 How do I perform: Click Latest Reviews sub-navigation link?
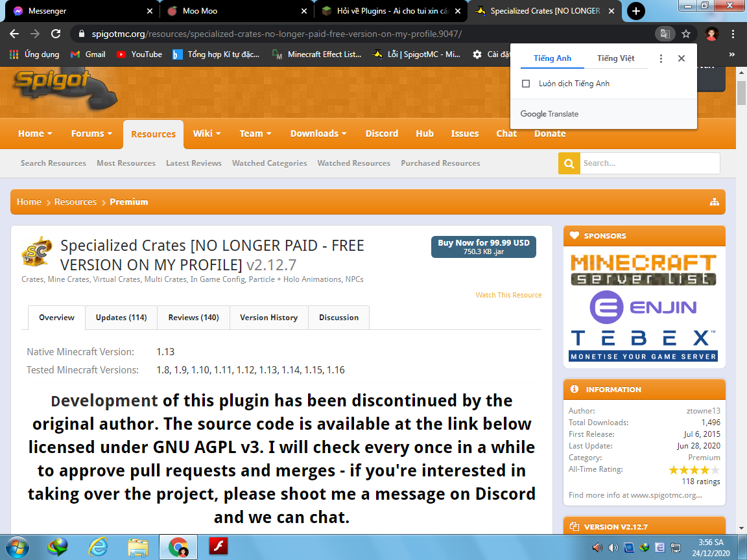pos(194,163)
